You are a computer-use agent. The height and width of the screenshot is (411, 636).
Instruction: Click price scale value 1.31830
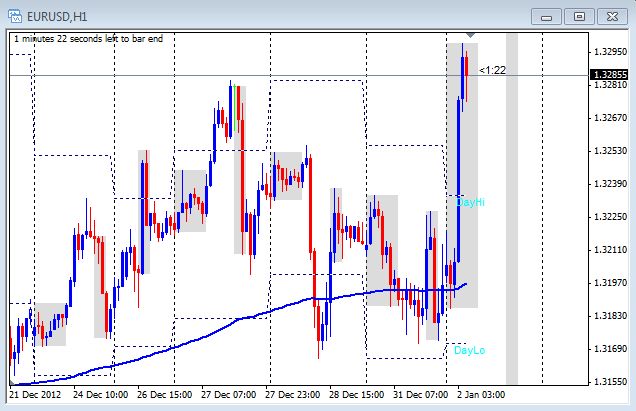(x=610, y=315)
